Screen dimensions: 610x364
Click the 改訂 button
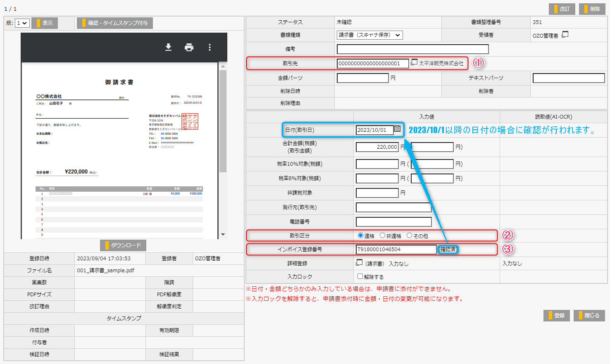click(562, 9)
